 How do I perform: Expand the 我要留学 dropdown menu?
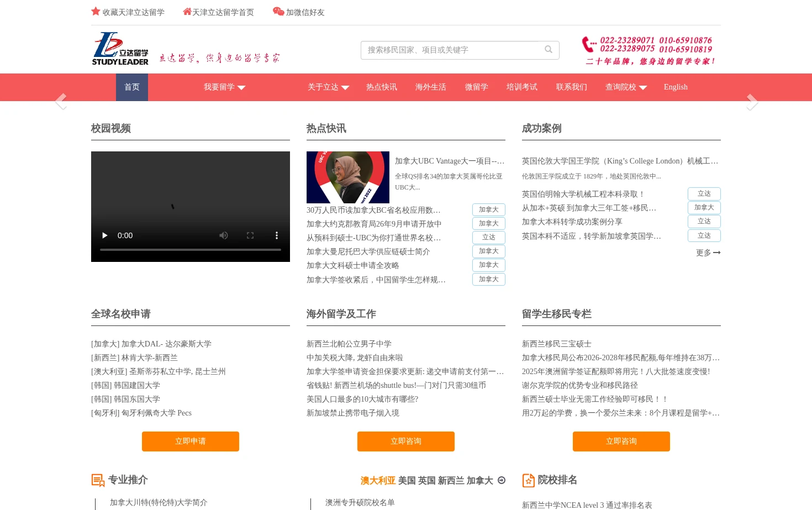click(225, 87)
